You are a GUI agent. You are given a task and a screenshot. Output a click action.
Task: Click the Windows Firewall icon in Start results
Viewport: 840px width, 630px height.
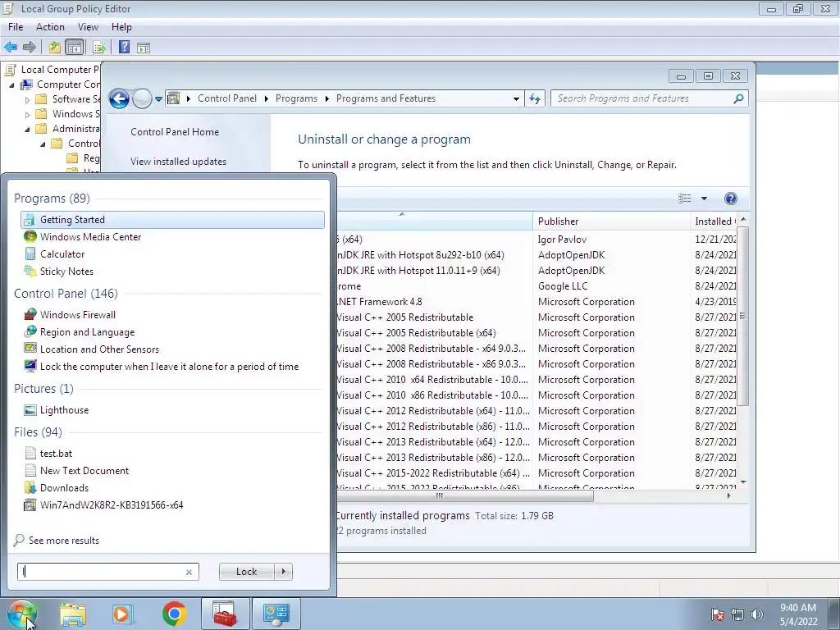tap(30, 314)
